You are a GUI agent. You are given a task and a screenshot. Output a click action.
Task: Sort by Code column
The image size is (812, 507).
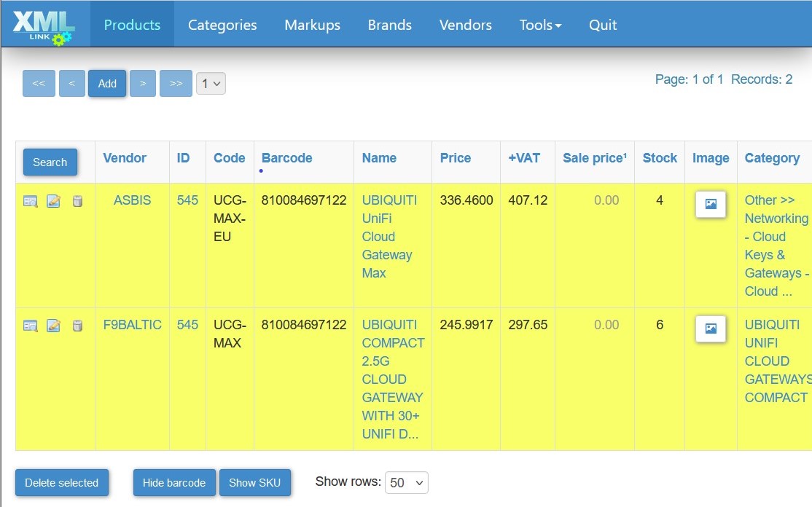tap(230, 158)
